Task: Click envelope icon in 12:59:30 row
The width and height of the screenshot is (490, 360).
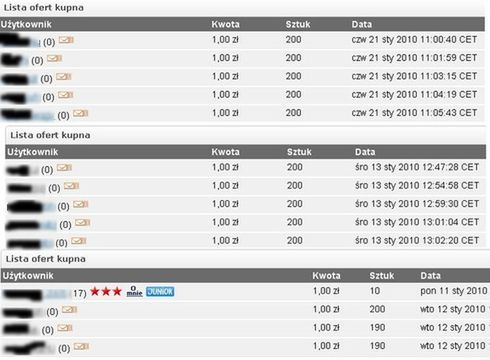Action: point(80,204)
